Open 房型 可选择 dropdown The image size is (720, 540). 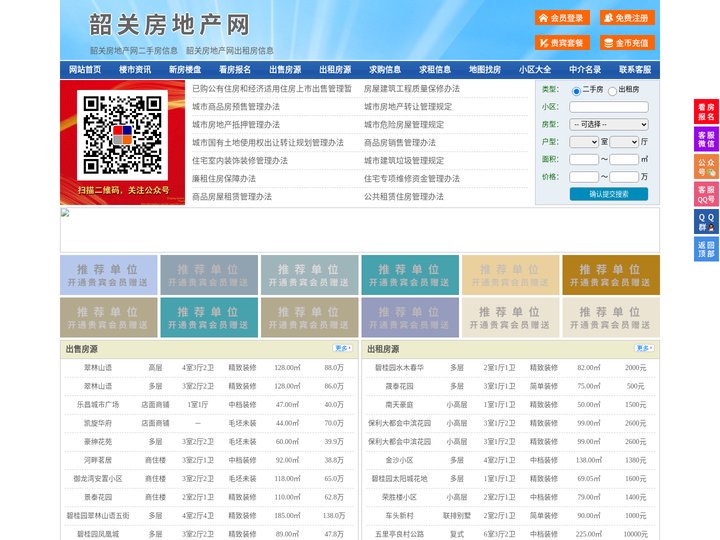click(x=609, y=124)
